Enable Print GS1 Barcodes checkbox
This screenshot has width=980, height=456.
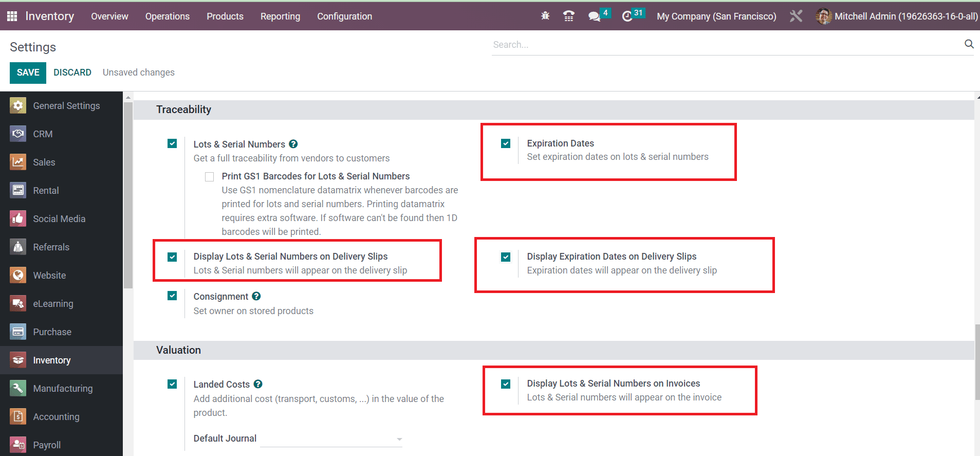point(209,177)
